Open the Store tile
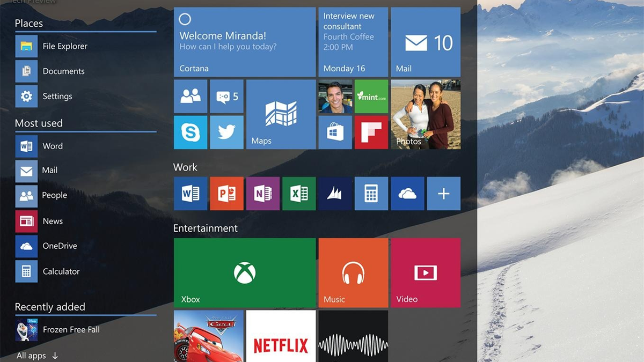 [335, 132]
